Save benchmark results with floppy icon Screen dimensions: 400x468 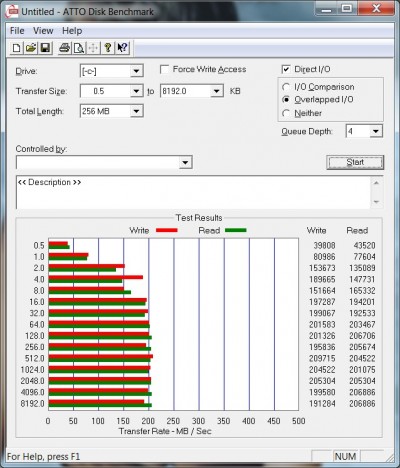46,48
